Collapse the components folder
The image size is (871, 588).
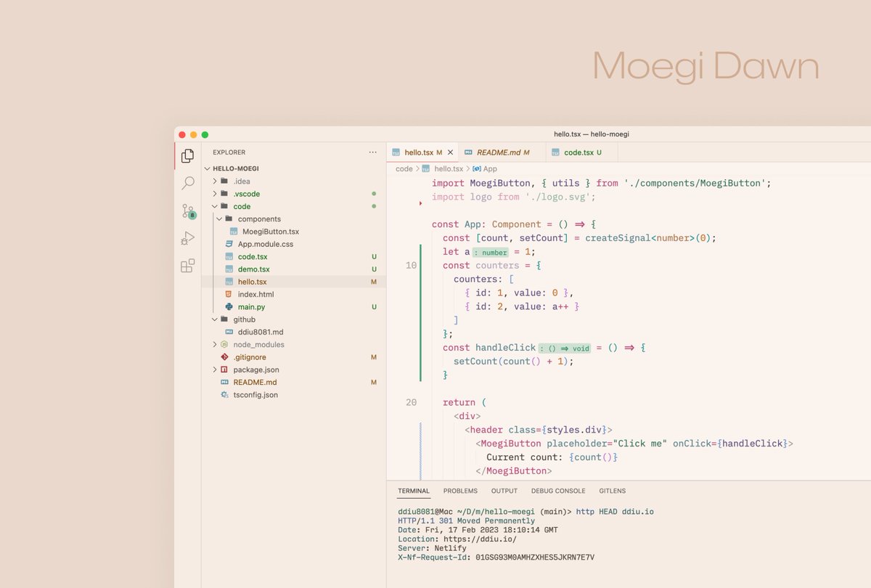click(x=219, y=219)
